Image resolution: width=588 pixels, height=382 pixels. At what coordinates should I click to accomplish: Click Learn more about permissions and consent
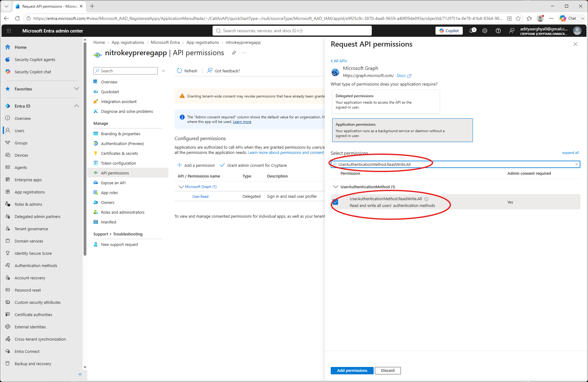tap(286, 153)
